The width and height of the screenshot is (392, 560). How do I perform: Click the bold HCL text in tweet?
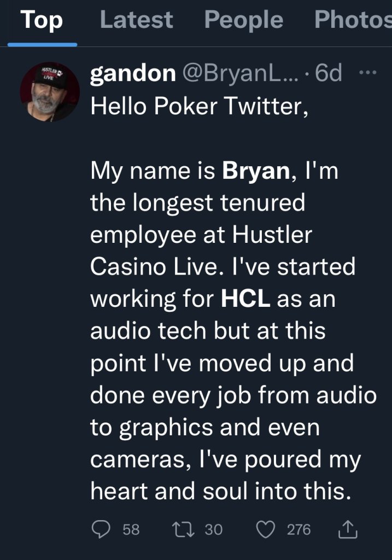pyautogui.click(x=245, y=300)
